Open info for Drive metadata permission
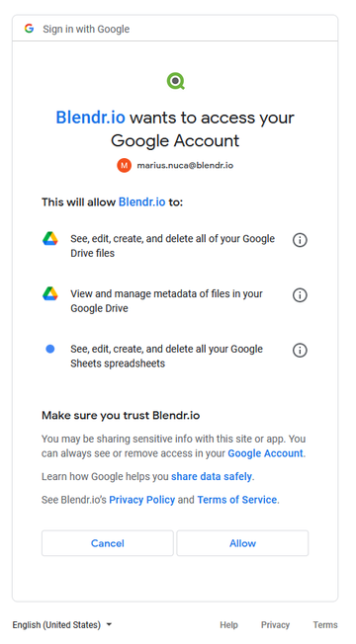356x644 pixels. [x=300, y=295]
